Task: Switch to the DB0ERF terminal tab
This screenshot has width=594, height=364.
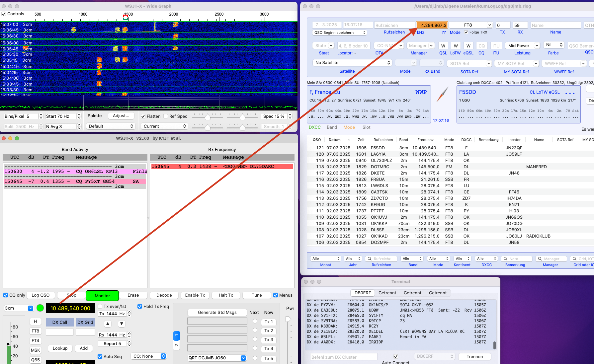Action: (362, 293)
